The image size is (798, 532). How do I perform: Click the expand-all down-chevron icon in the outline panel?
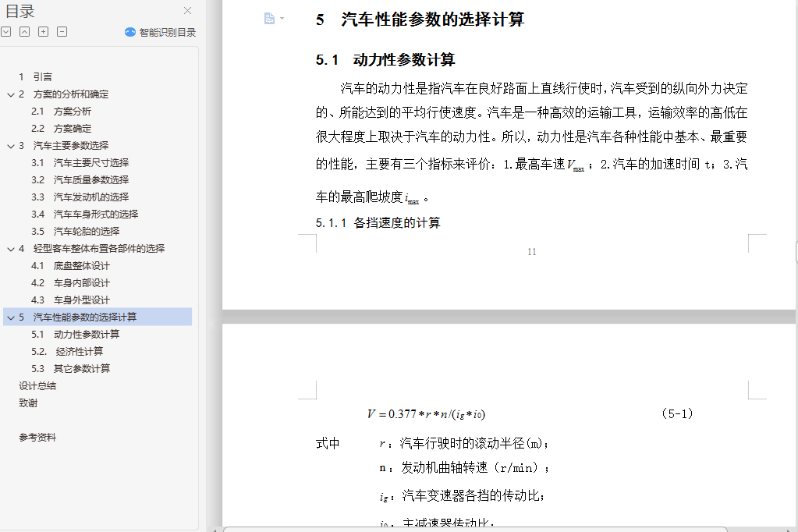[6, 32]
